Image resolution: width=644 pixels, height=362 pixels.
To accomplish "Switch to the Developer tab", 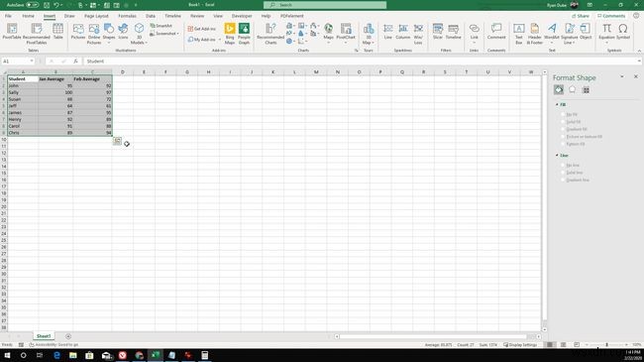I will 242,16.
